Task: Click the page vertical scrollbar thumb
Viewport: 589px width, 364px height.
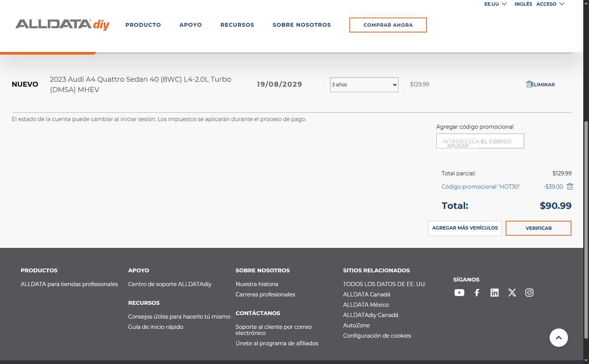Action: 586,230
